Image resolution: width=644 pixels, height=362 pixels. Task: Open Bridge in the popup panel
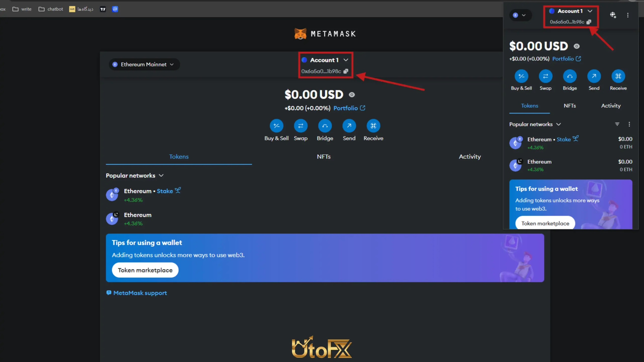click(570, 76)
